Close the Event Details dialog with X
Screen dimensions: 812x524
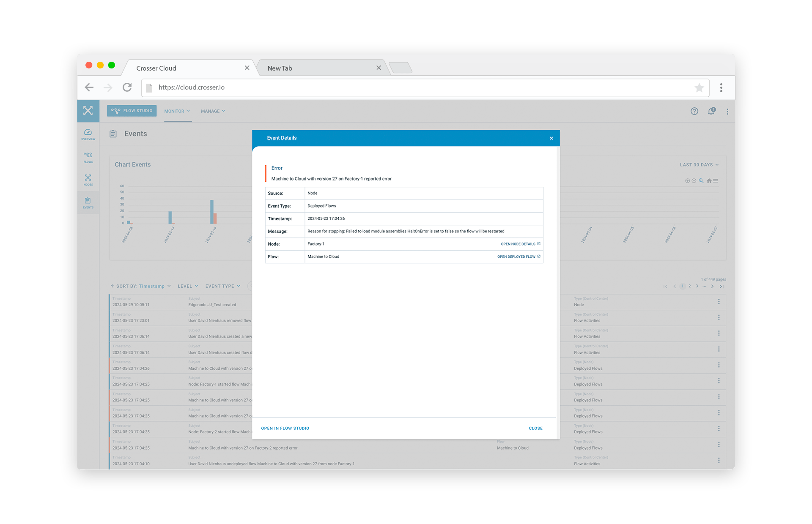coord(551,138)
